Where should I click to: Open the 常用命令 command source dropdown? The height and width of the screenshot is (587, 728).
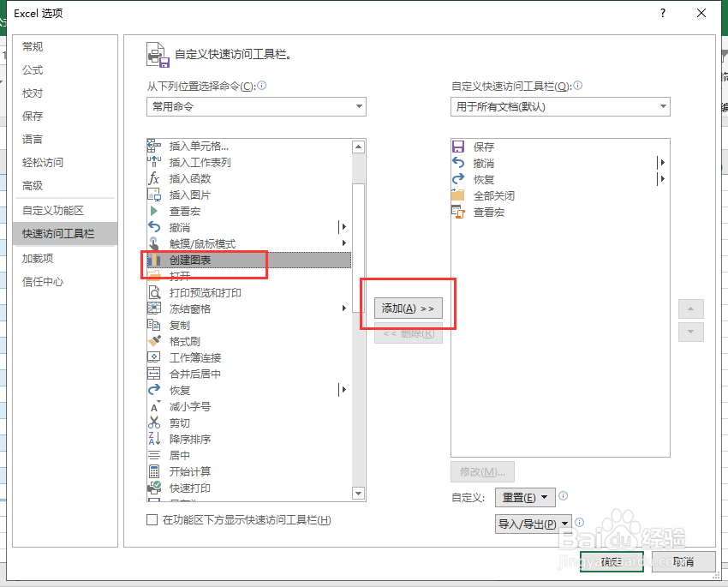pyautogui.click(x=256, y=107)
